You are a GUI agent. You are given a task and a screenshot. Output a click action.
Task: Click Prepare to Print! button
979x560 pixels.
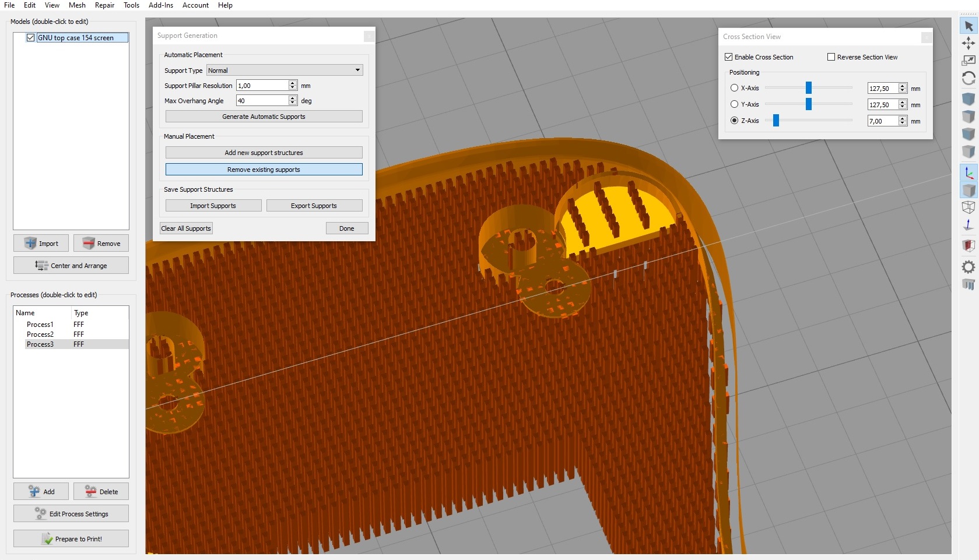pyautogui.click(x=71, y=539)
